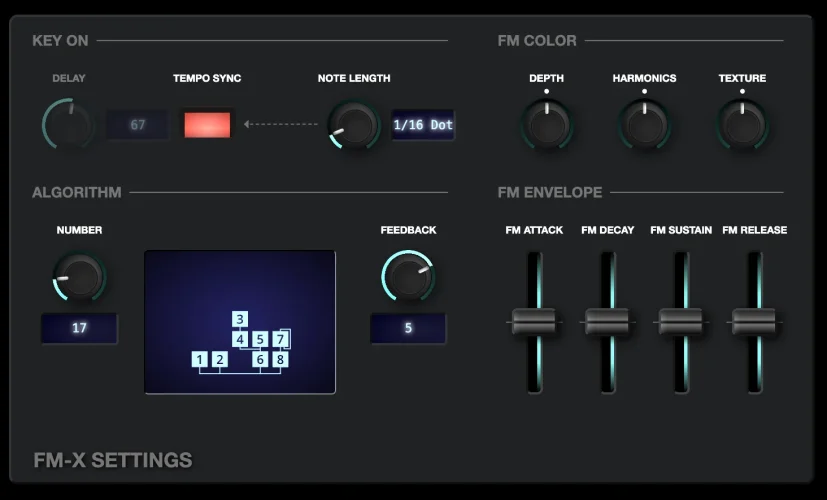Click the delay value field showing 67
This screenshot has width=827, height=500.
pos(137,125)
